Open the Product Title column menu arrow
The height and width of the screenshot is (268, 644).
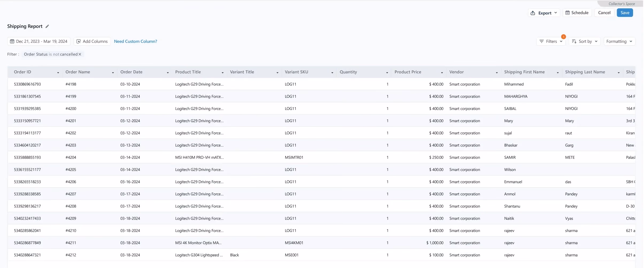coord(222,72)
